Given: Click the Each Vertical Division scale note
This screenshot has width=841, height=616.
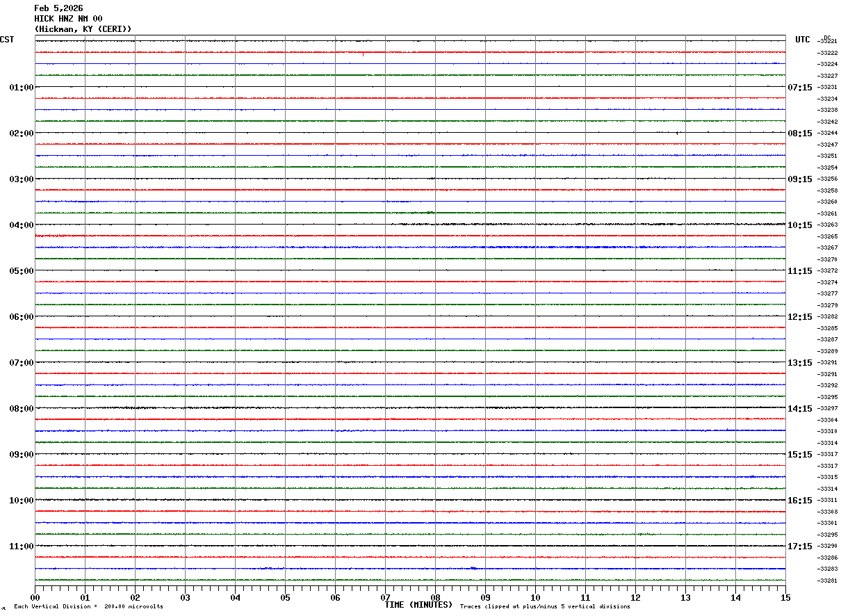Looking at the screenshot, I should click(88, 607).
